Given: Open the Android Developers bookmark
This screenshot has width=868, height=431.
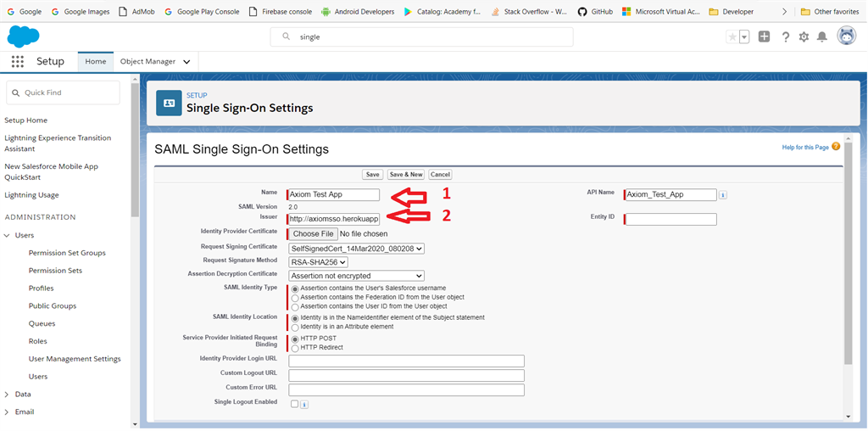Looking at the screenshot, I should 358,11.
